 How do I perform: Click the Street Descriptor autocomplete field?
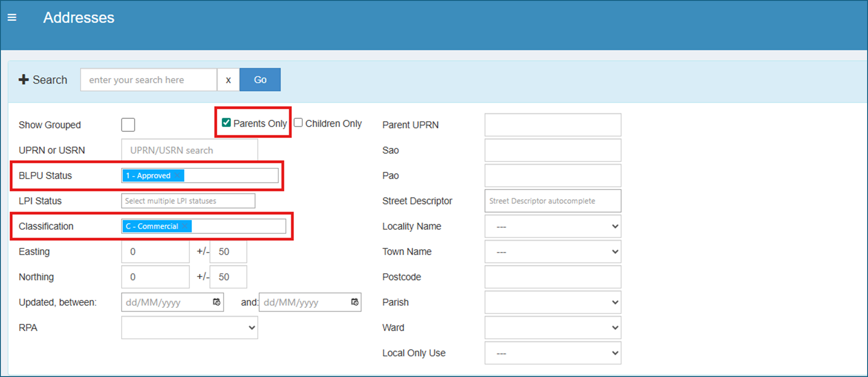click(x=553, y=201)
